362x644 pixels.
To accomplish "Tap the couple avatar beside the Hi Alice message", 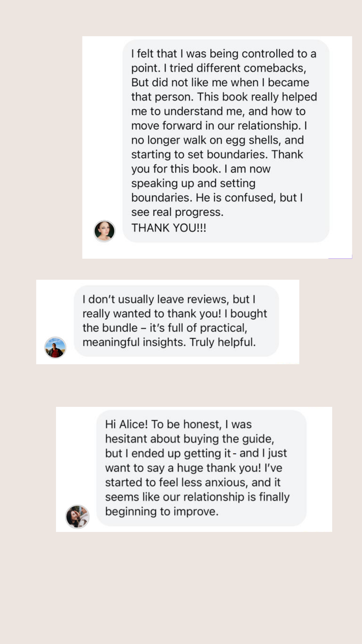I will coord(77,517).
